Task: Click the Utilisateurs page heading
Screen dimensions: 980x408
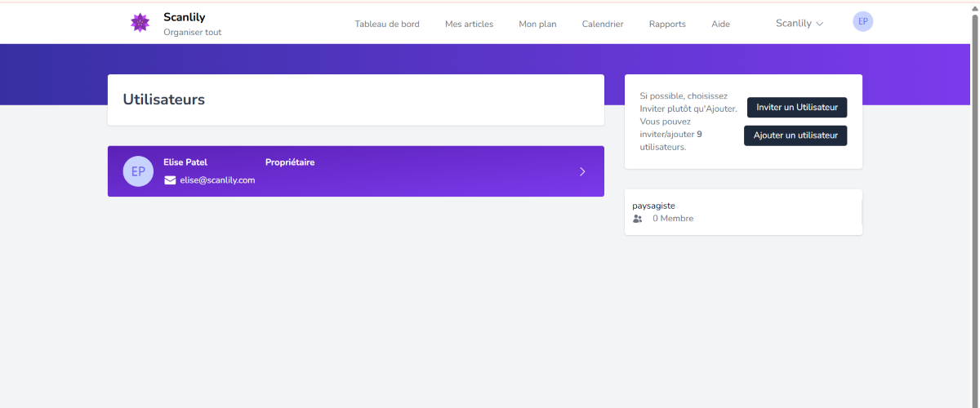Action: pos(164,100)
